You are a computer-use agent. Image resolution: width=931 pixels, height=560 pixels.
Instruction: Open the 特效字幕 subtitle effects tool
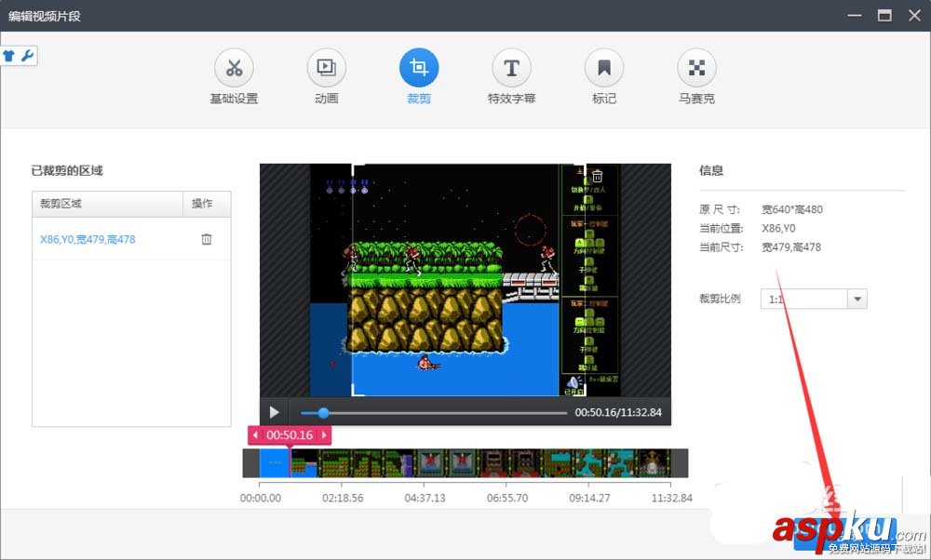[x=510, y=66]
